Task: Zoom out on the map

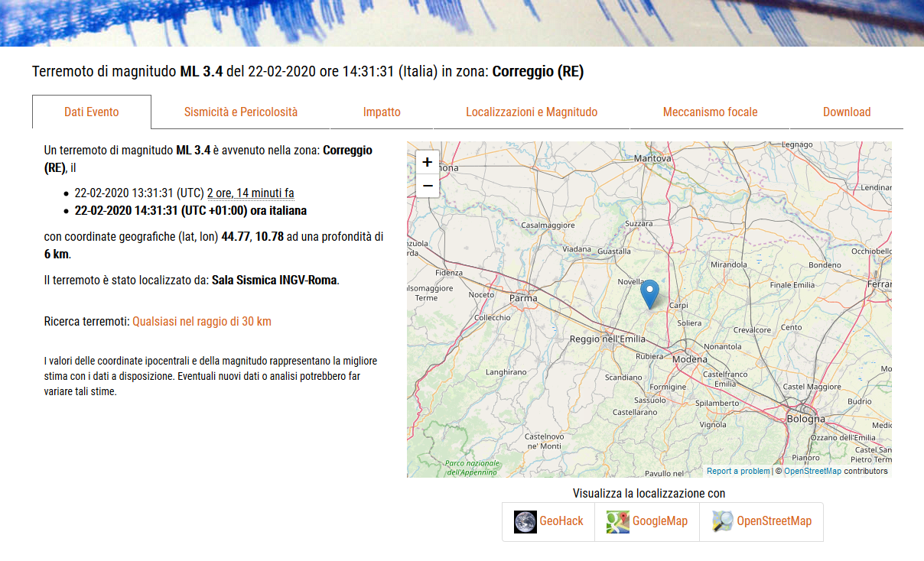Action: [x=428, y=186]
